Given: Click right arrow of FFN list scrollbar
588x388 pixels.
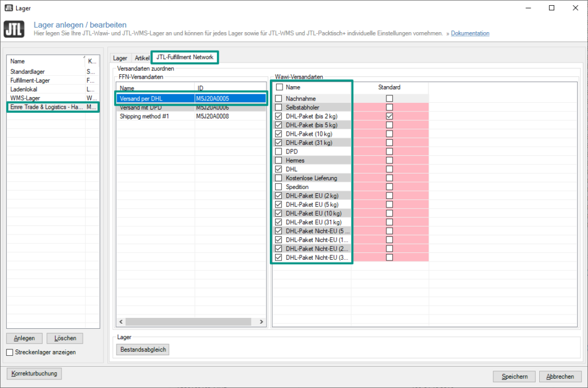Looking at the screenshot, I should pos(262,322).
